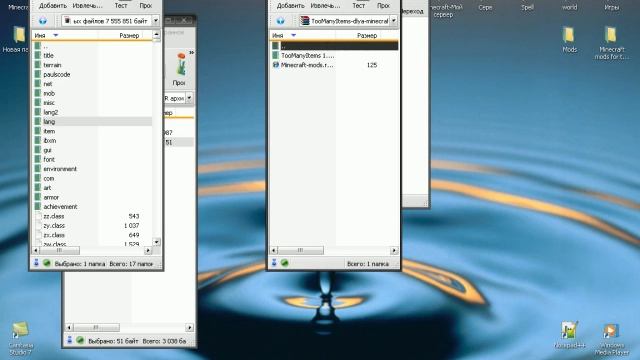Click the up-folder button in the TooManyItems window
The image size is (640, 360).
[280, 20]
